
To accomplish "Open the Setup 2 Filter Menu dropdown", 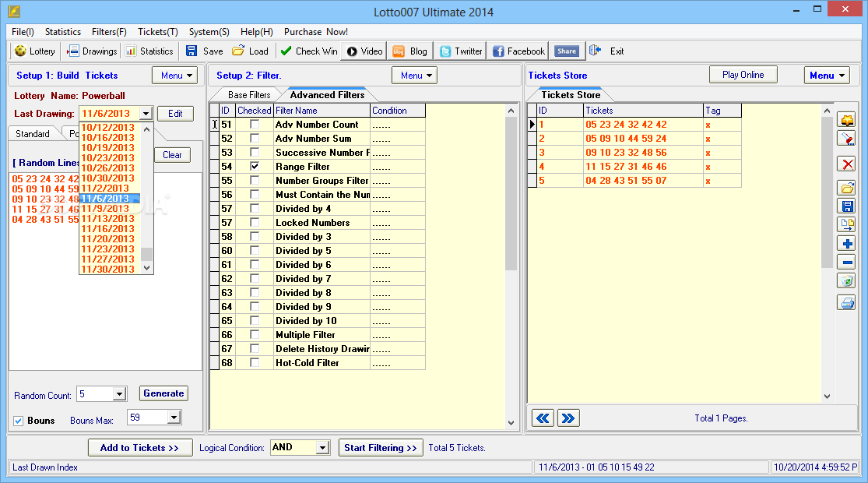I will point(414,76).
